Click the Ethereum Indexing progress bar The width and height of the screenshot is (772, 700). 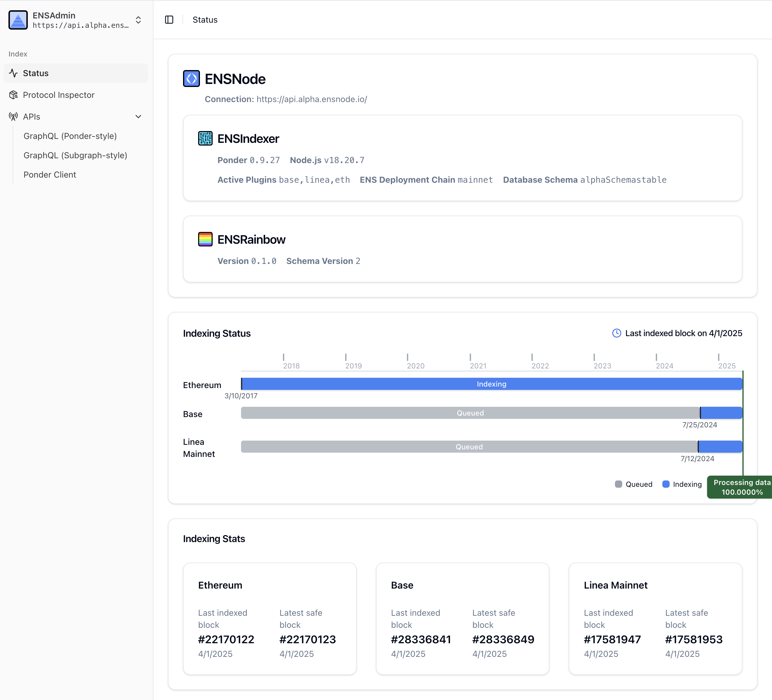(x=492, y=384)
